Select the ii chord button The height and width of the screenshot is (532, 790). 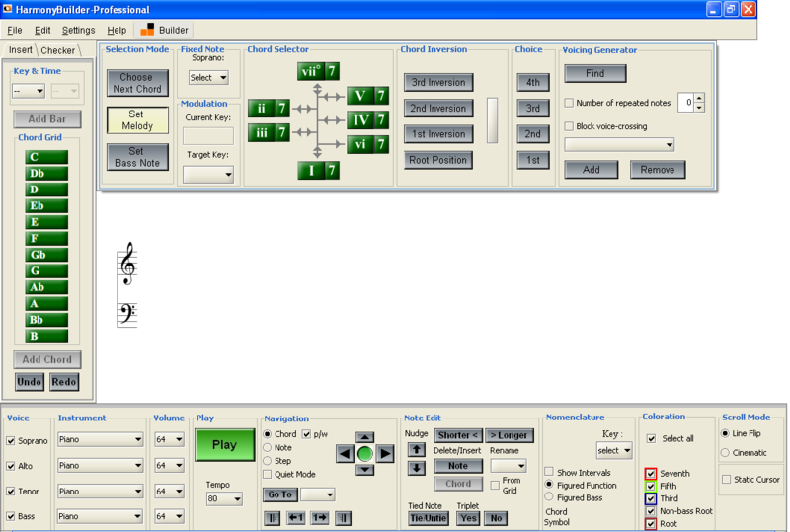[x=261, y=108]
